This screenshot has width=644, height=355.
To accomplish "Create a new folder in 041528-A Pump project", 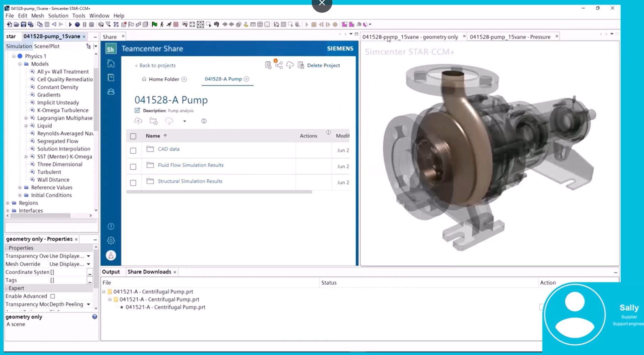I will pyautogui.click(x=153, y=121).
